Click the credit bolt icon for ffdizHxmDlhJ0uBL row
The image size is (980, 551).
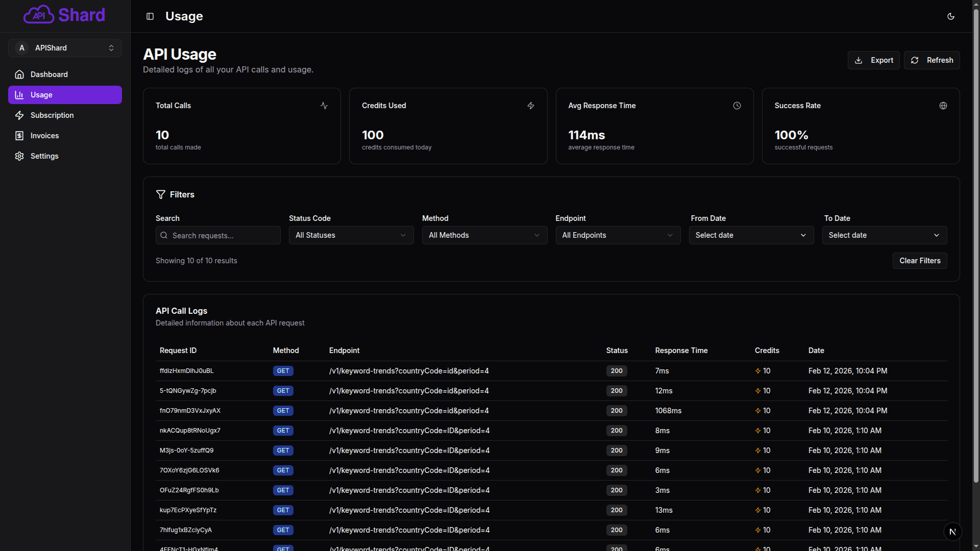(758, 371)
